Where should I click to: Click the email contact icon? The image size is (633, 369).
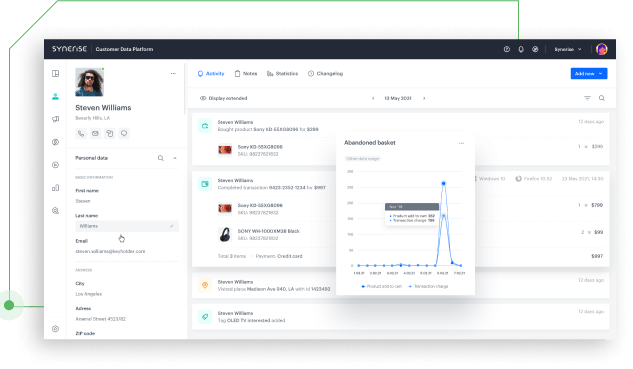95,133
